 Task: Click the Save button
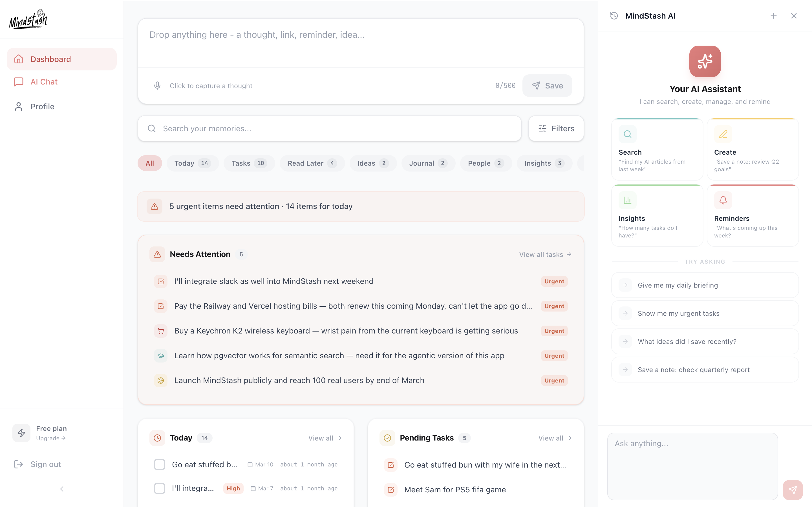pyautogui.click(x=547, y=86)
